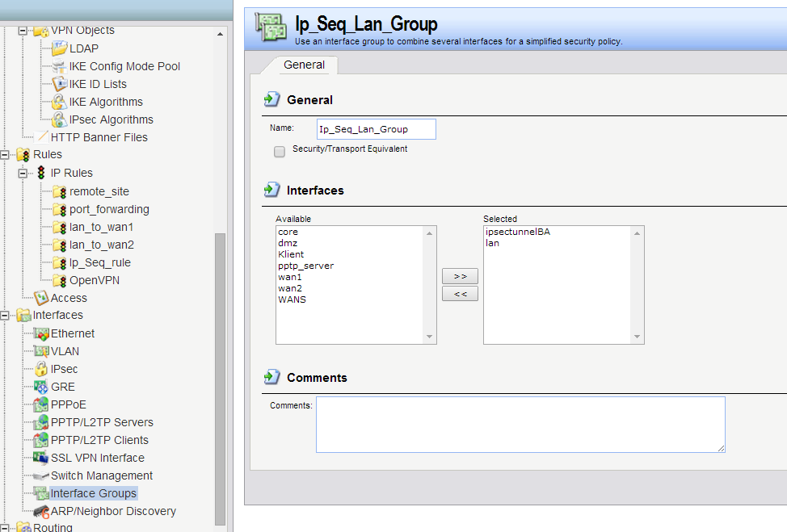
Task: Click the PPTP/L2TP Clients icon
Action: tap(41, 440)
